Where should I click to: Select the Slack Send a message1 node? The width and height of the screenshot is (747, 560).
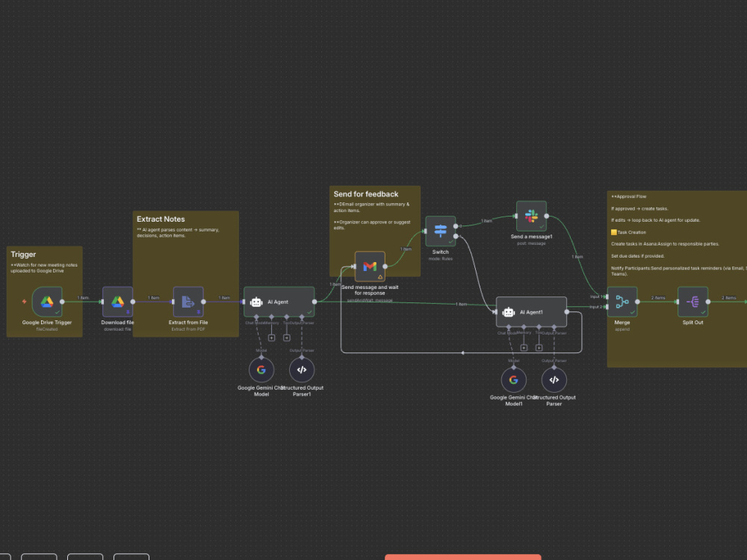tap(531, 216)
